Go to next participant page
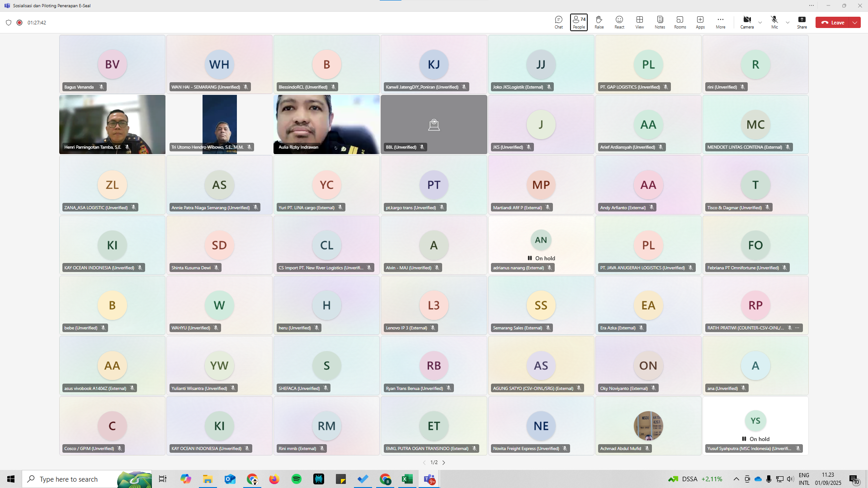The height and width of the screenshot is (488, 868). point(444,463)
